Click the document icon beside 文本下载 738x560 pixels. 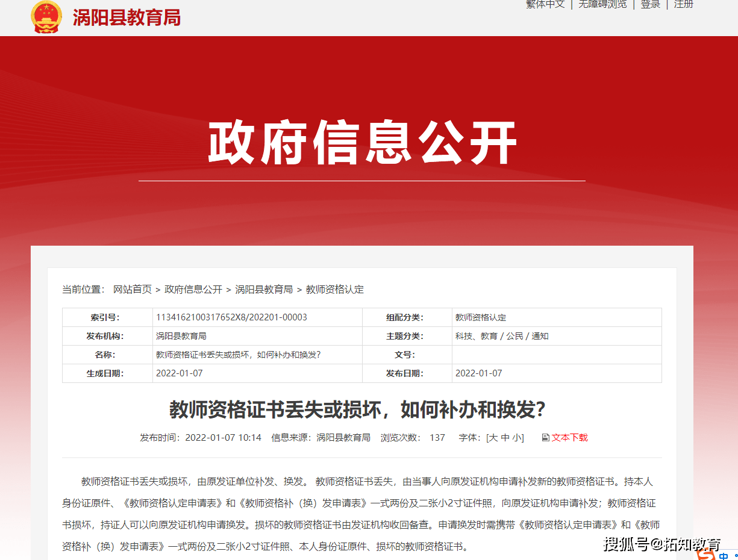(x=545, y=438)
